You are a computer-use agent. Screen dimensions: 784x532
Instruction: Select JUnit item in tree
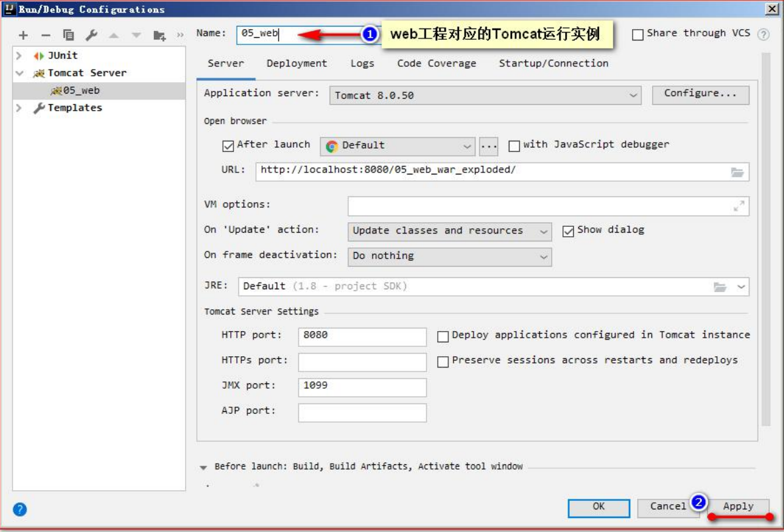pos(62,56)
